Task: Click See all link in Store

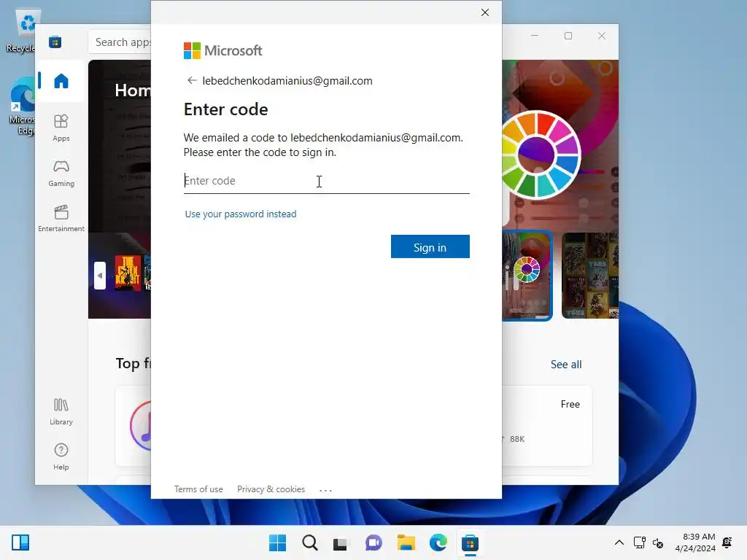Action: click(566, 365)
